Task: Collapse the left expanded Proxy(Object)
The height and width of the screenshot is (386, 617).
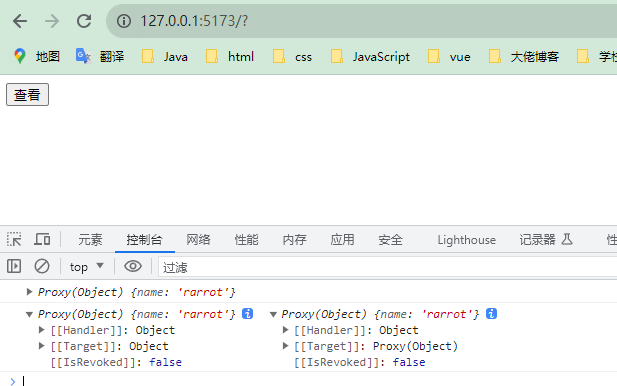Action: [x=29, y=314]
